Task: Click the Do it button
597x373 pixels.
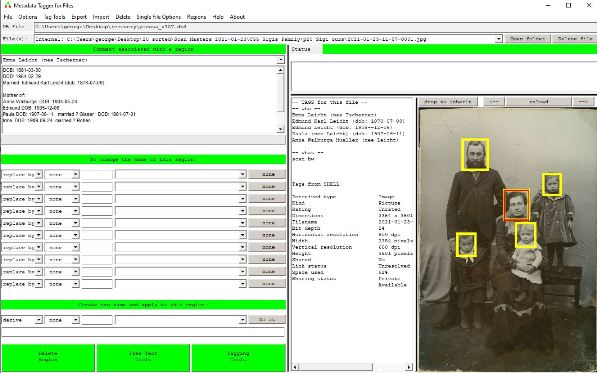Action: click(267, 320)
